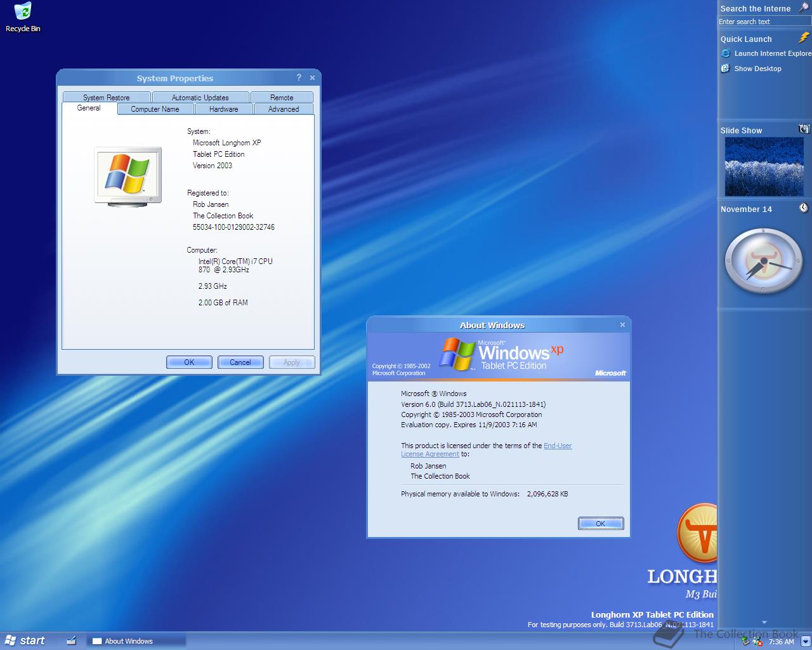Screen dimensions: 812x650
Task: Open the End-User License Agreement link
Action: [558, 446]
